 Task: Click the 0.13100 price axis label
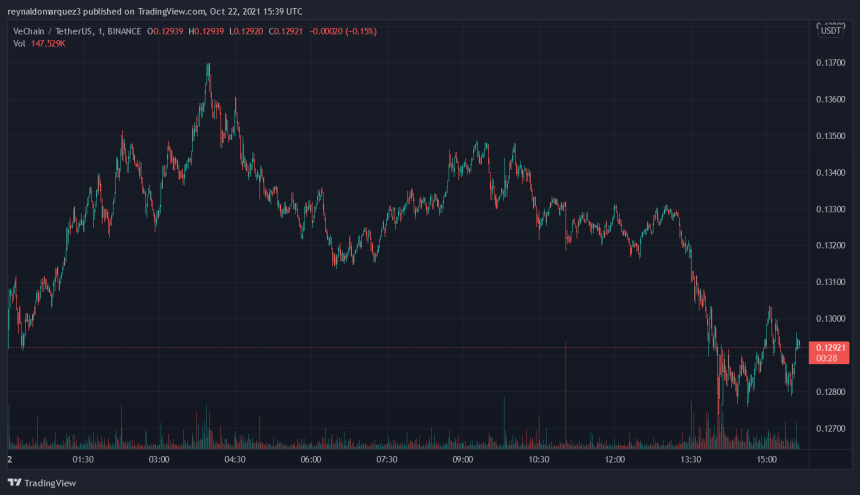point(830,282)
